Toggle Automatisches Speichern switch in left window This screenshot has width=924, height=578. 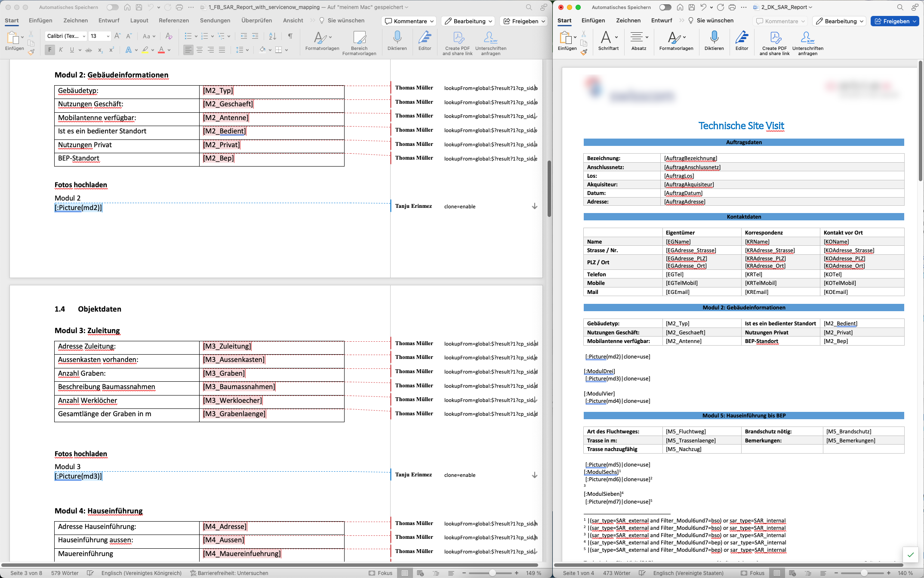(112, 7)
